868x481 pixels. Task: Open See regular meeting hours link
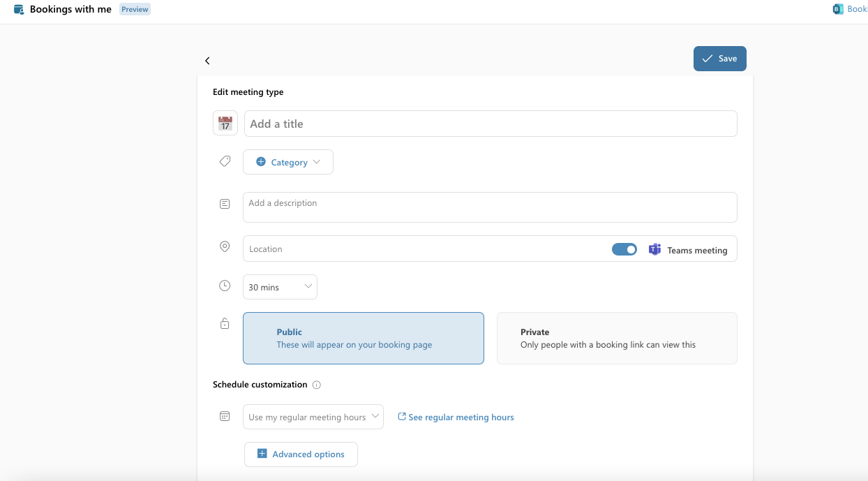click(x=456, y=417)
